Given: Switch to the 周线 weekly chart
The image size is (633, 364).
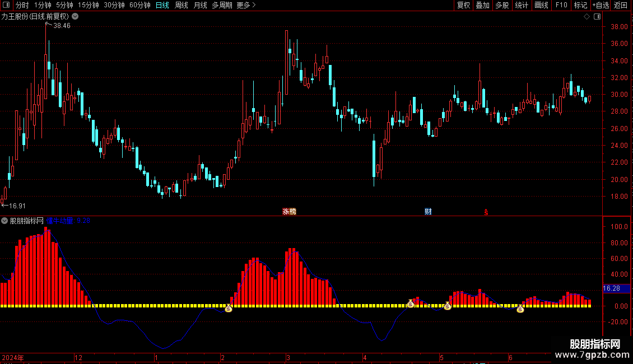Looking at the screenshot, I should pyautogui.click(x=181, y=5).
